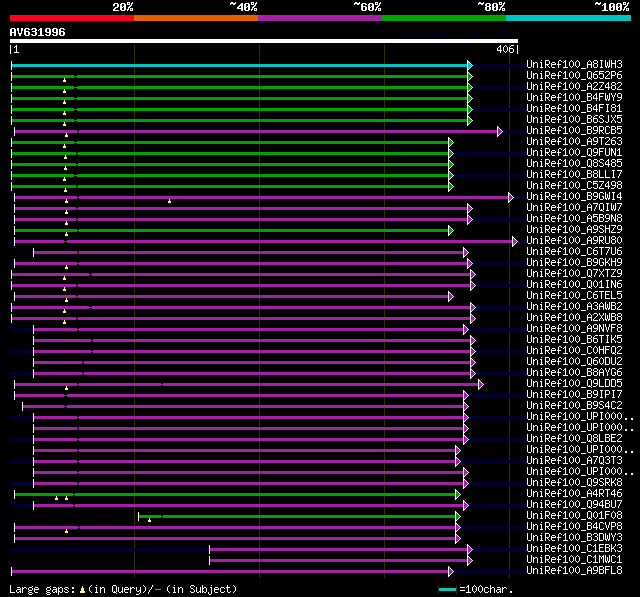
Task: Click the white AV631996 query sequence bar
Action: tap(264, 41)
